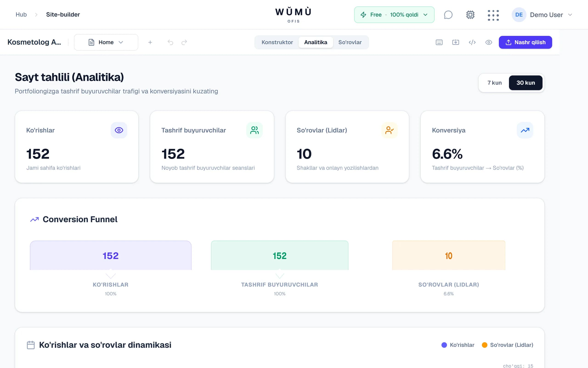This screenshot has width=588, height=368.
Task: Switch to the So'rovlar tab
Action: [x=350, y=42]
